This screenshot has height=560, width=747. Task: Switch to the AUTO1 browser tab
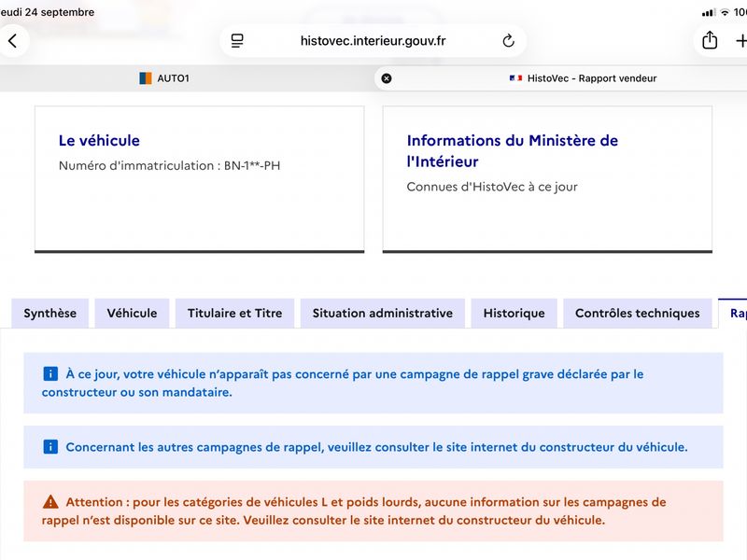coord(164,78)
